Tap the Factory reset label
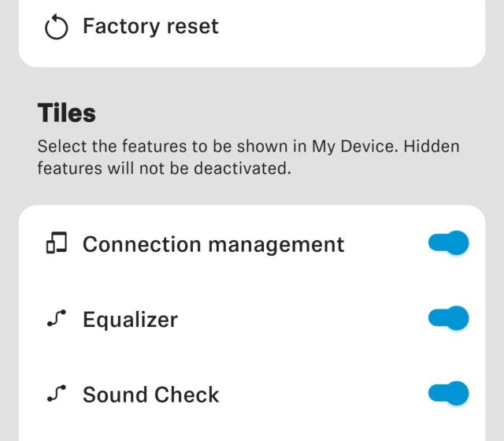This screenshot has width=504, height=441. 150,27
